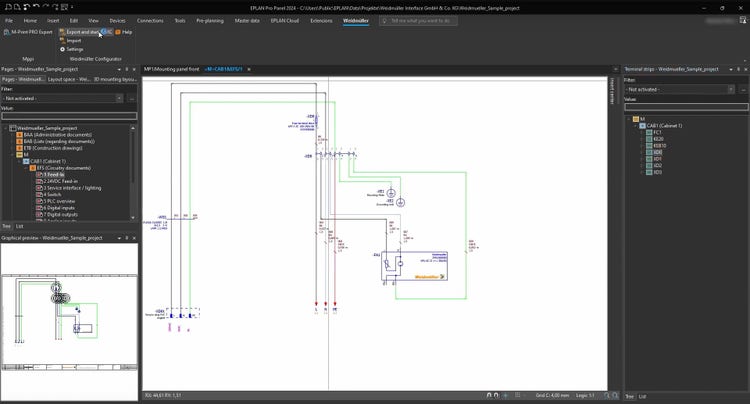Open the Terminal strips Filter dropdown
Image resolution: width=750 pixels, height=404 pixels.
pos(729,89)
